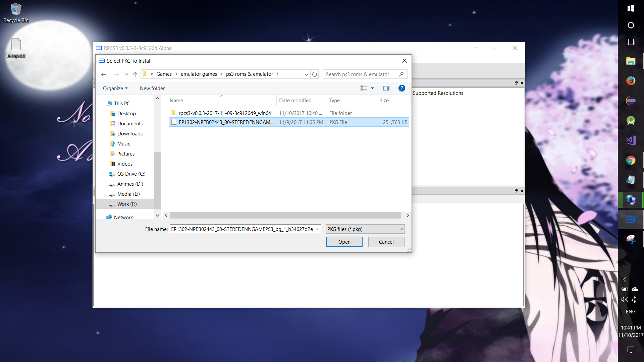
Task: Go up one folder level
Action: click(x=135, y=74)
